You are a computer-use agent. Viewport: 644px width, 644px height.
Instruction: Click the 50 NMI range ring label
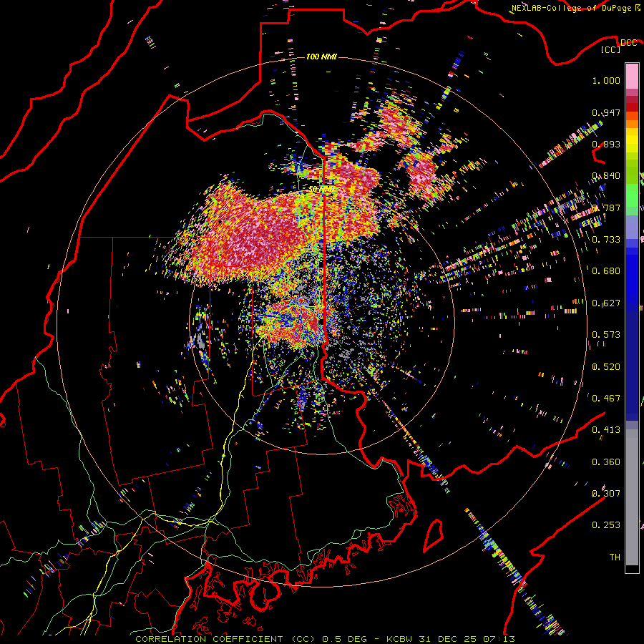click(321, 190)
